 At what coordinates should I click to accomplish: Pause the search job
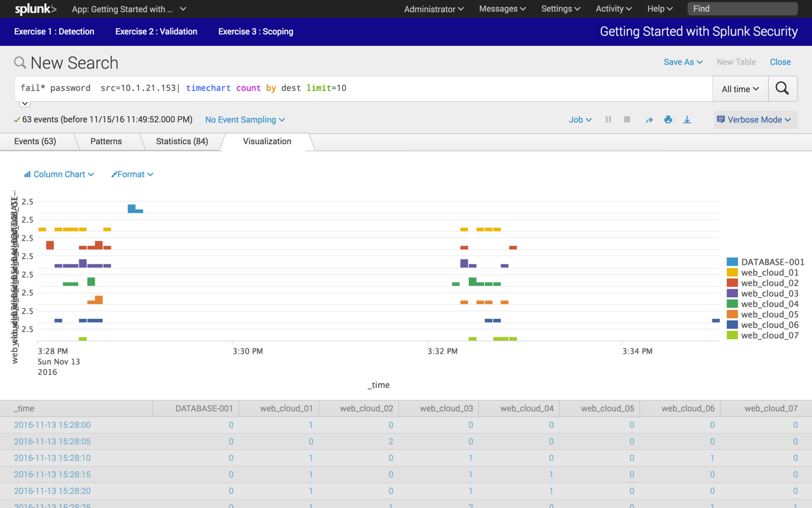coord(608,119)
